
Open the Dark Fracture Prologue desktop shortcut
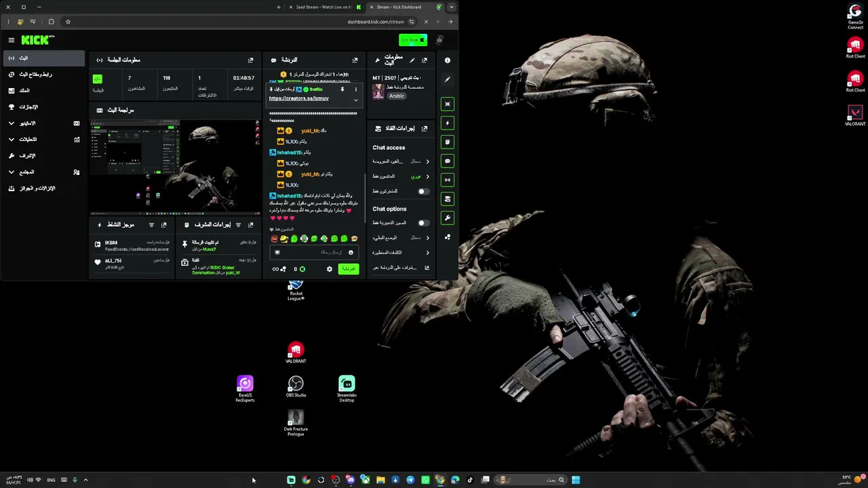[x=296, y=423]
